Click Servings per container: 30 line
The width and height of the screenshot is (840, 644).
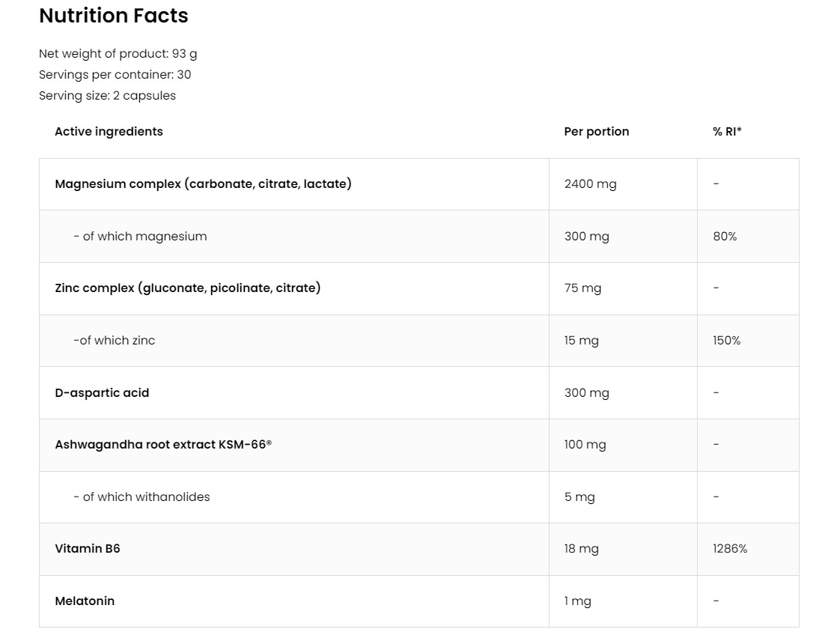[115, 75]
